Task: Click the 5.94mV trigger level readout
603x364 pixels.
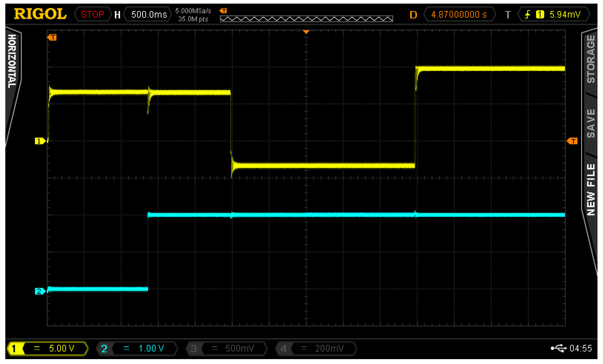Action: (x=565, y=14)
